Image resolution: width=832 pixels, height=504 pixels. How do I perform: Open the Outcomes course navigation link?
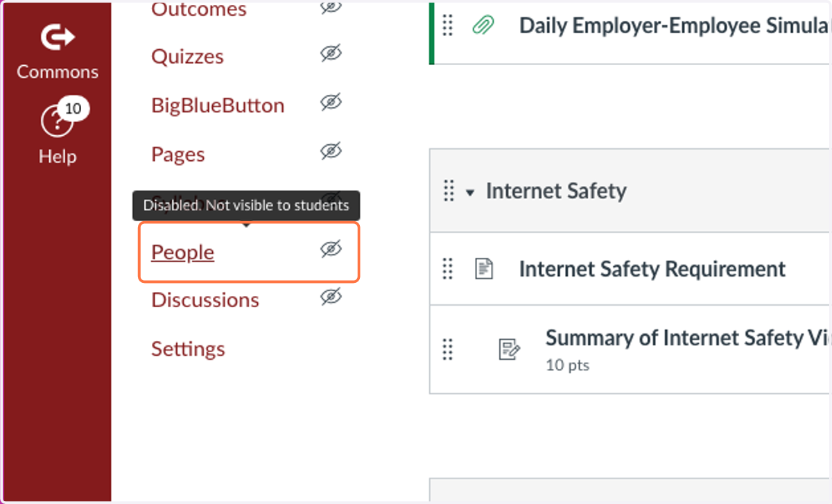pyautogui.click(x=198, y=9)
